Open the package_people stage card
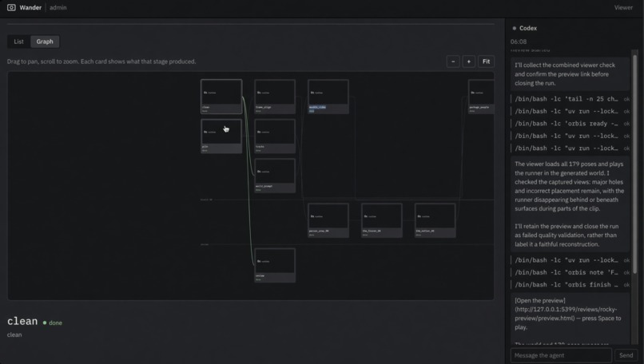This screenshot has height=364, width=644. pos(481,97)
